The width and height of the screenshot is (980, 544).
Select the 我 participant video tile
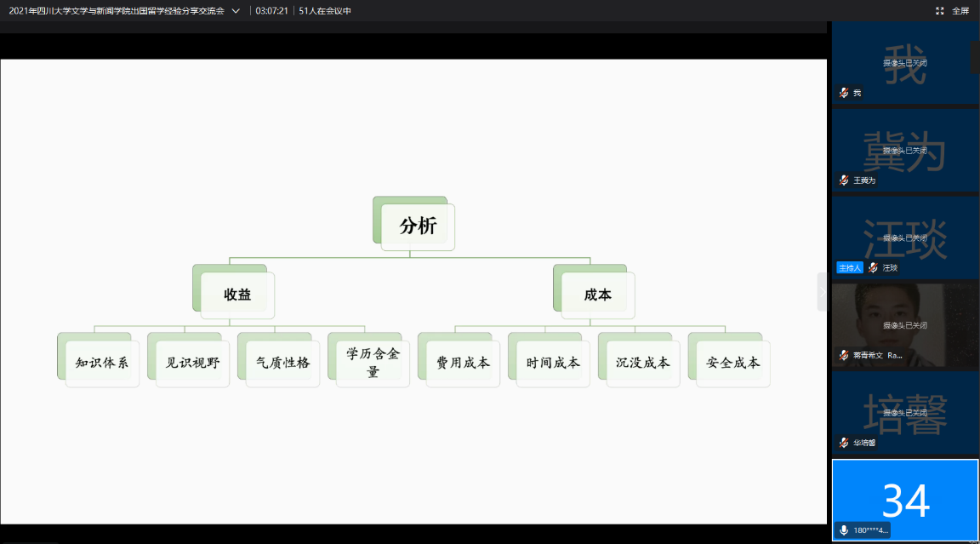coord(905,63)
